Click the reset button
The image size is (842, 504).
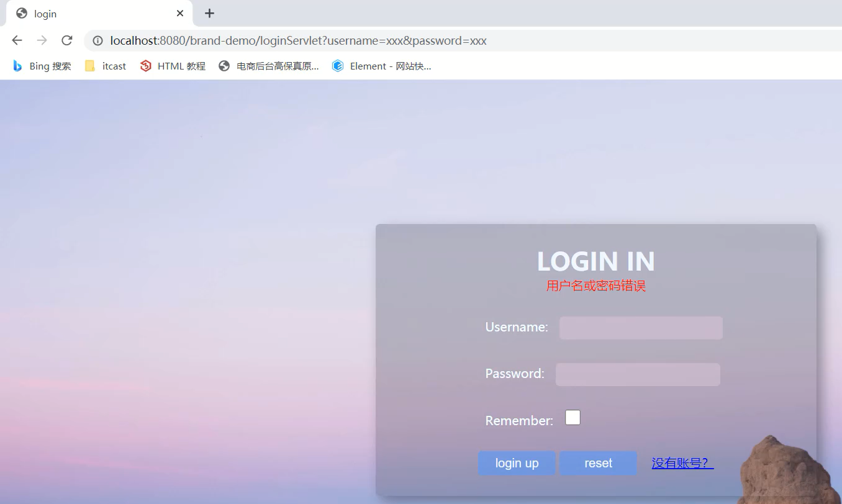click(598, 463)
